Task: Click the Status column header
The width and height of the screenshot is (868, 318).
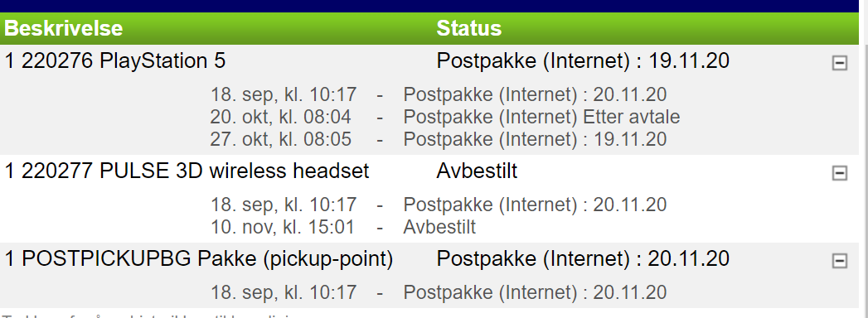Action: coord(469,28)
